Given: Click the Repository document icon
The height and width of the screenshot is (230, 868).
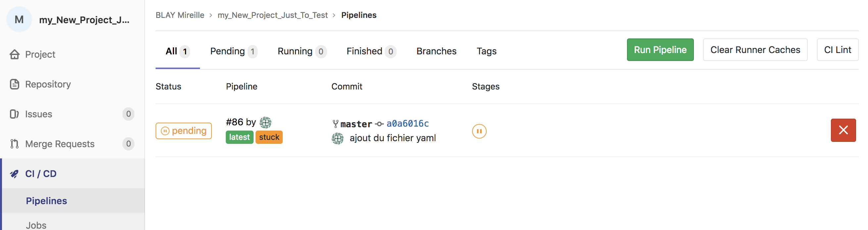Looking at the screenshot, I should pyautogui.click(x=15, y=84).
